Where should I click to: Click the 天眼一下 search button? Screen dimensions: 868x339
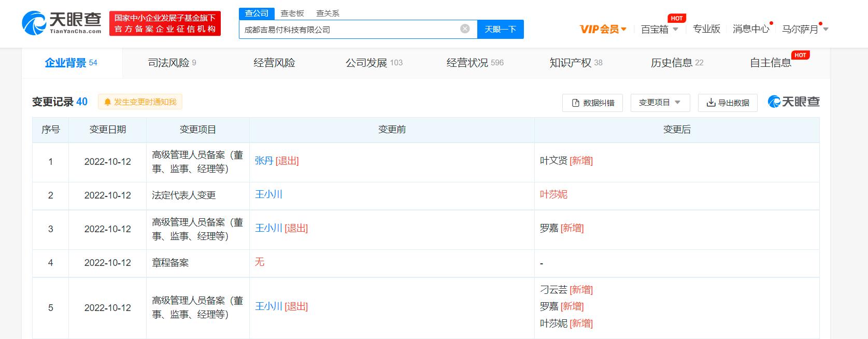[x=500, y=29]
